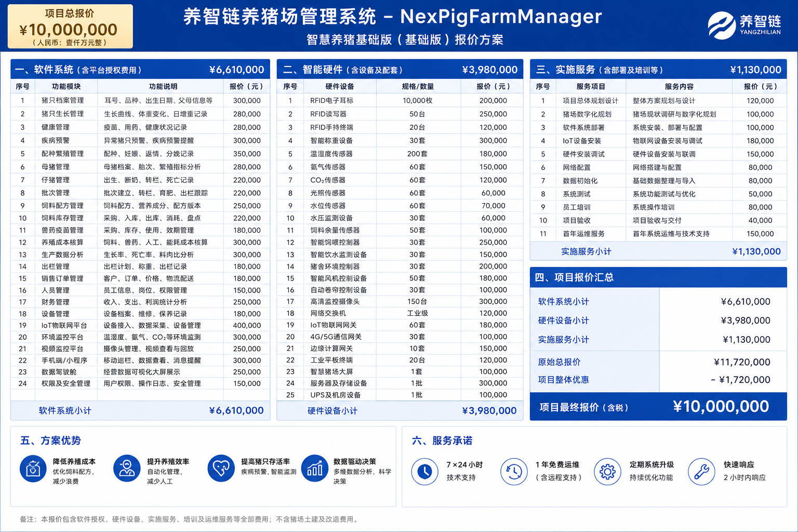The height and width of the screenshot is (532, 798).
Task: Click the 7×24小时 clock icon
Action: (x=424, y=471)
